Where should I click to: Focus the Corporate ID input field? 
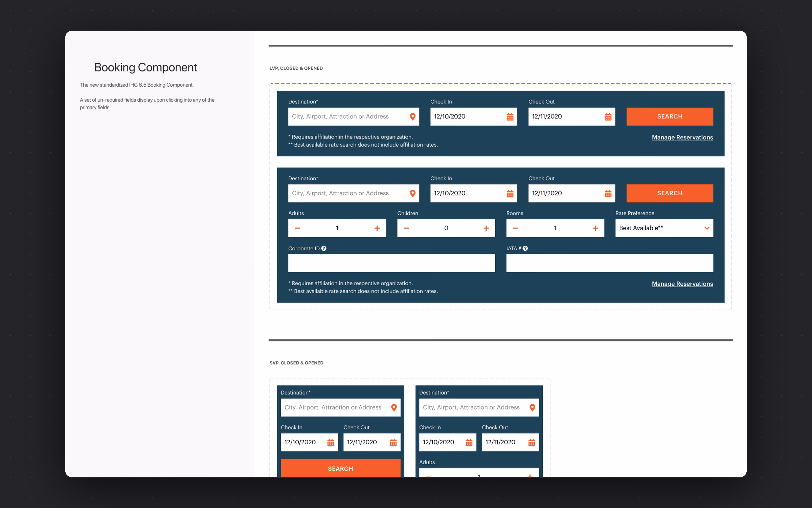(391, 263)
